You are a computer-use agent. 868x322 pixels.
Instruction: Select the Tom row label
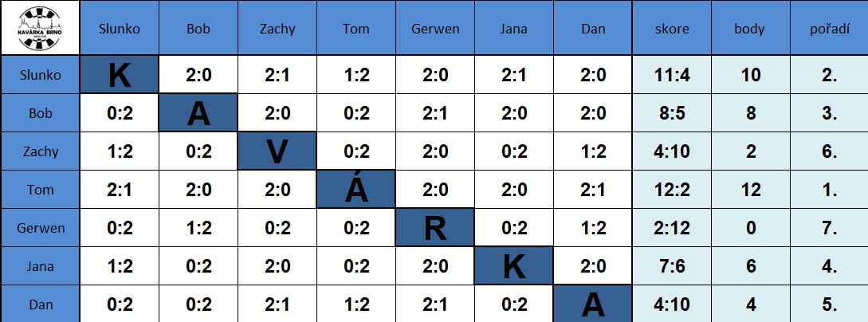click(x=40, y=189)
